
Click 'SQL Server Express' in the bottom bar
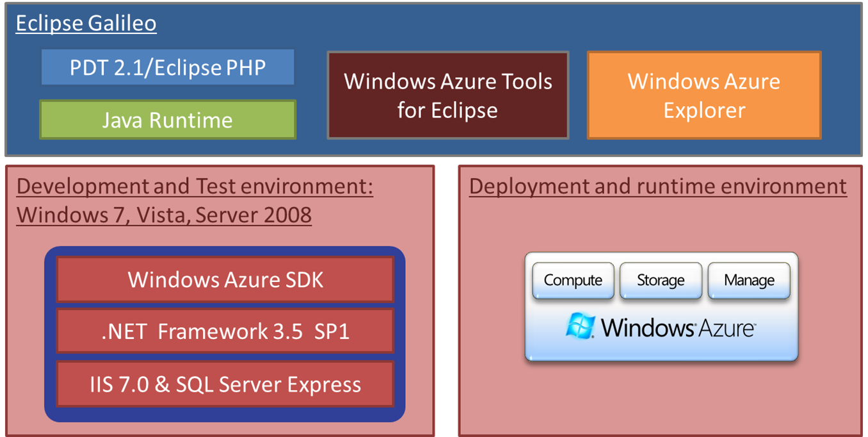point(268,384)
